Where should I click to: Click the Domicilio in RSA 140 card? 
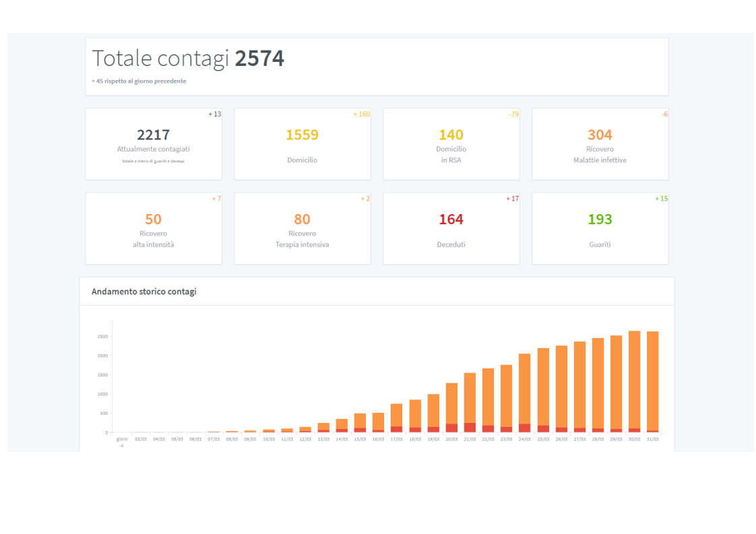[x=451, y=143]
